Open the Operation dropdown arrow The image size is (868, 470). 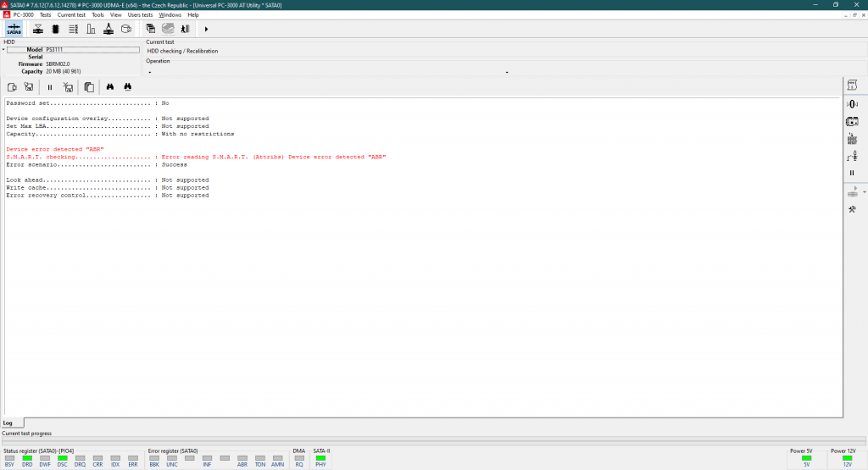507,72
